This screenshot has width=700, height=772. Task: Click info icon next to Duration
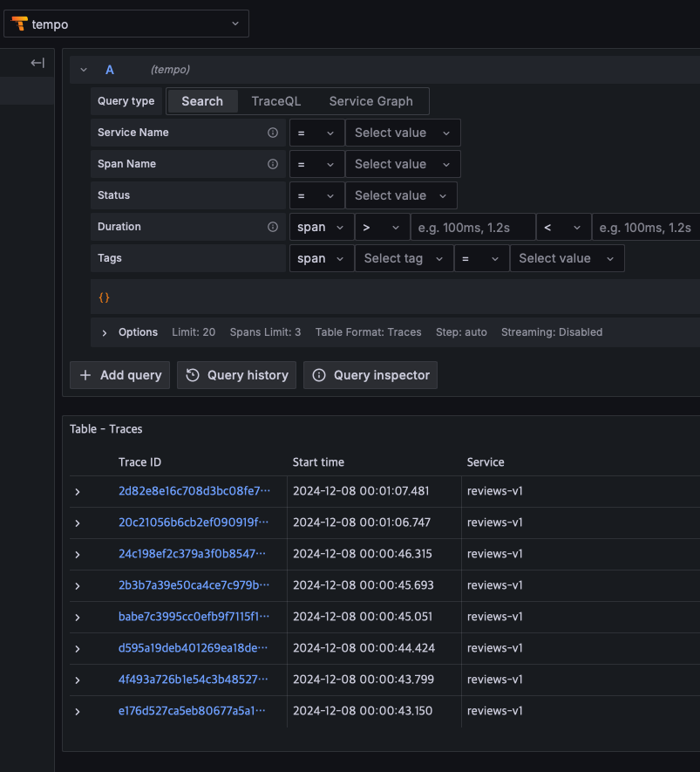pyautogui.click(x=273, y=227)
